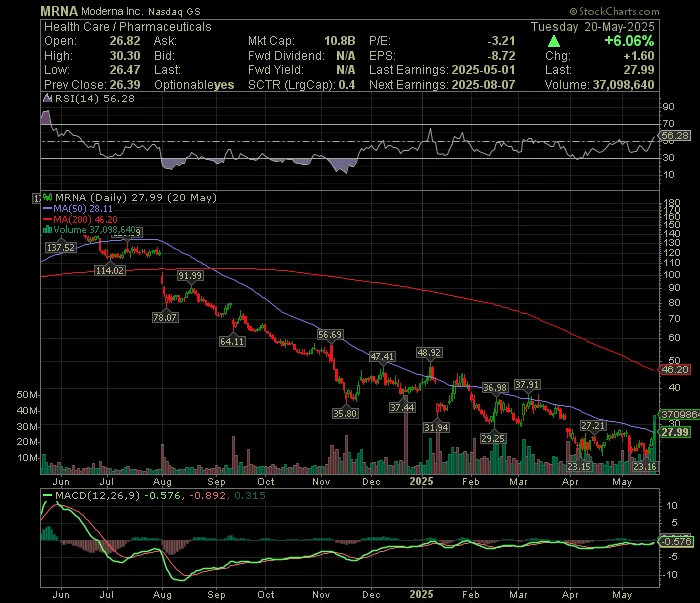Image resolution: width=700 pixels, height=603 pixels.
Task: Click the 47.41 price annotation
Action: click(x=382, y=357)
